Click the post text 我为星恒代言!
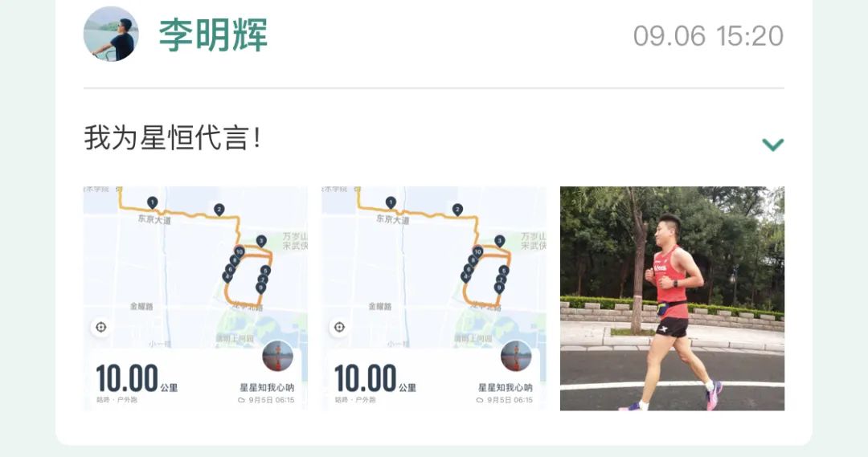Image resolution: width=868 pixels, height=457 pixels. point(172,138)
